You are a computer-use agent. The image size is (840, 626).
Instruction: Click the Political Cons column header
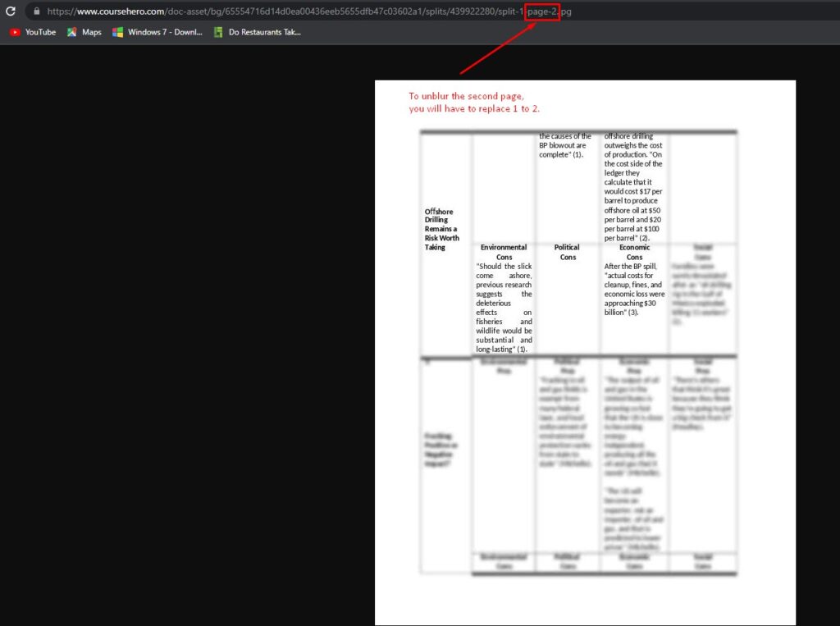click(567, 252)
